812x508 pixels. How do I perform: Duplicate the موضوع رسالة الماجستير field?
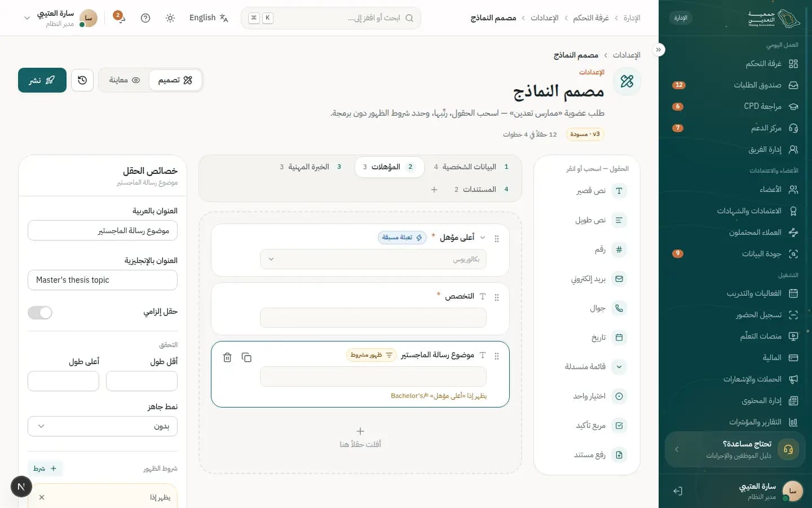pos(246,357)
